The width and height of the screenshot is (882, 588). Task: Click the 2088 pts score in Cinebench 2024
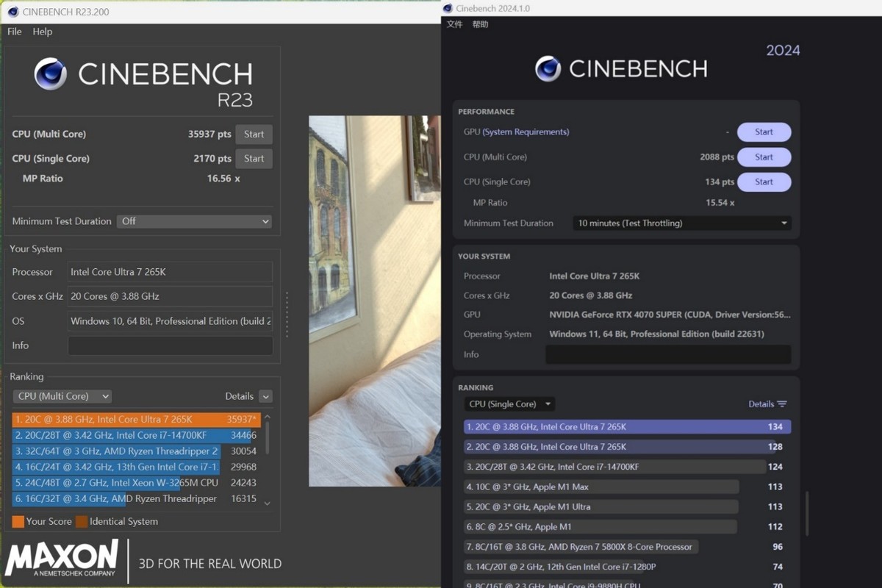click(717, 157)
